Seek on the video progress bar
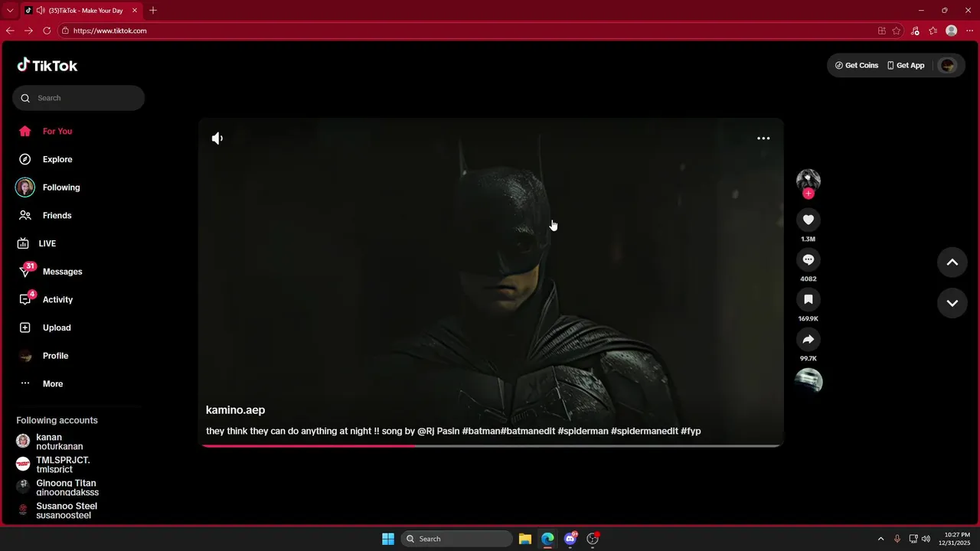The width and height of the screenshot is (980, 551). point(491,446)
